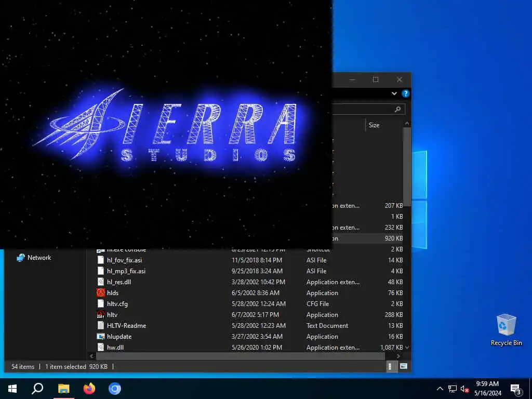This screenshot has width=532, height=399.
Task: Click the hw.dll file icon
Action: click(101, 347)
